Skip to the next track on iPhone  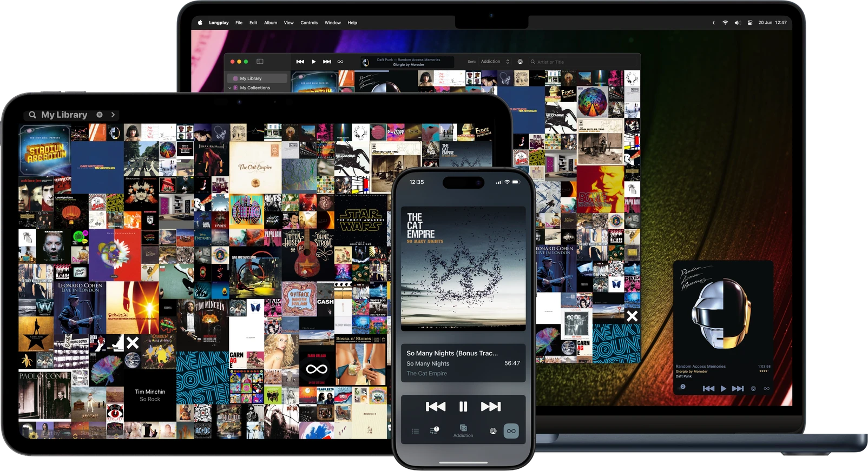pyautogui.click(x=491, y=407)
